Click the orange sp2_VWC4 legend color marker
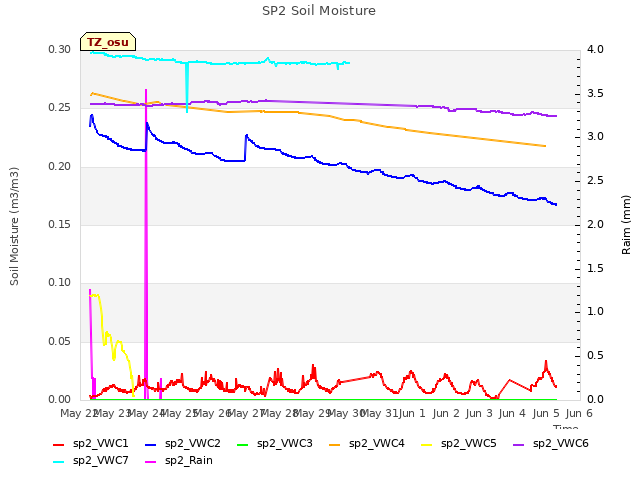Image resolution: width=640 pixels, height=480 pixels. (335, 445)
